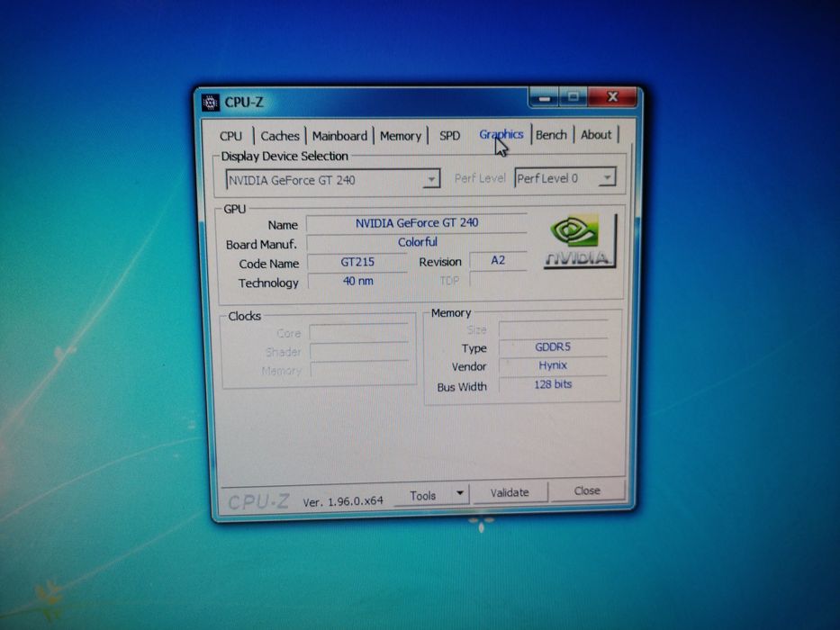Expand the Tools dropdown arrow
Screen dimensions: 840x630
click(460, 493)
